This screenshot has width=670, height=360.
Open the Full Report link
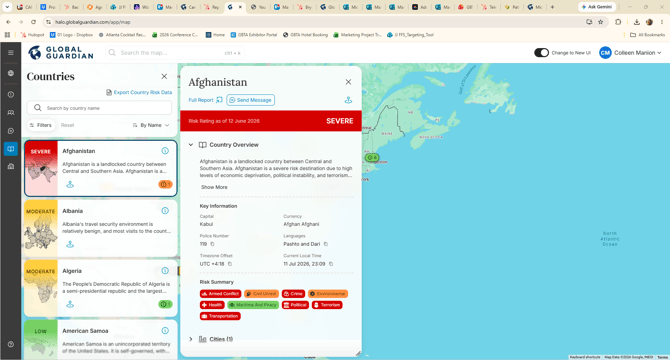point(205,100)
